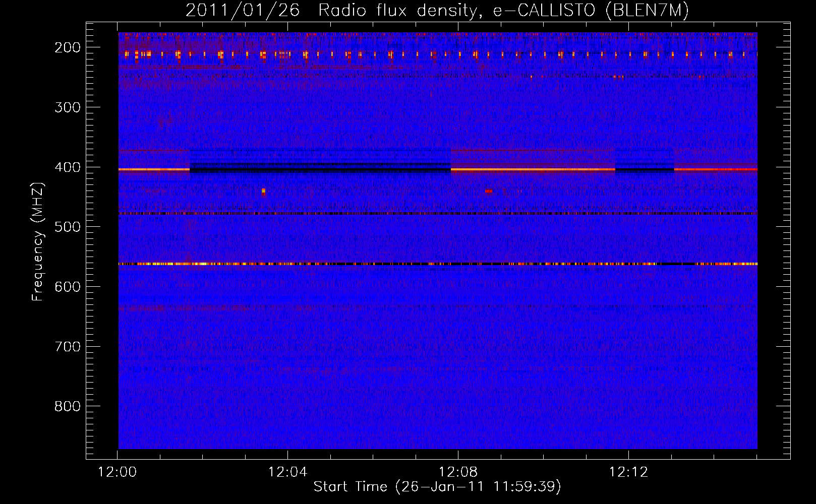Screen dimensions: 816x504
Task: Click the 700 frequency tick label
Action: pyautogui.click(x=67, y=346)
